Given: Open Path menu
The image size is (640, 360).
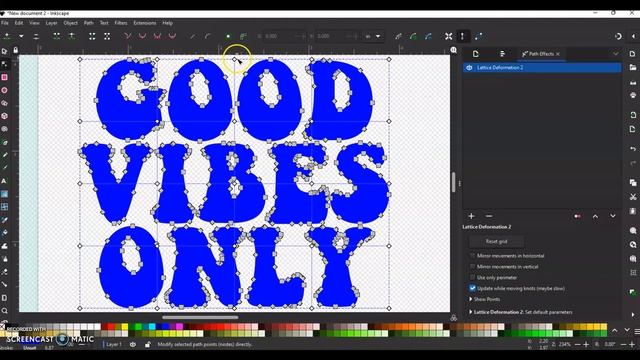Looking at the screenshot, I should coord(89,23).
